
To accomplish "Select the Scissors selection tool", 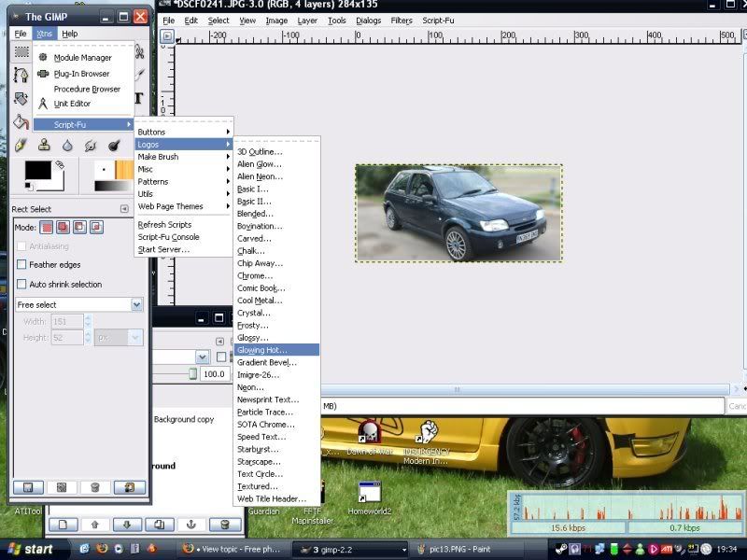I will pyautogui.click(x=139, y=52).
